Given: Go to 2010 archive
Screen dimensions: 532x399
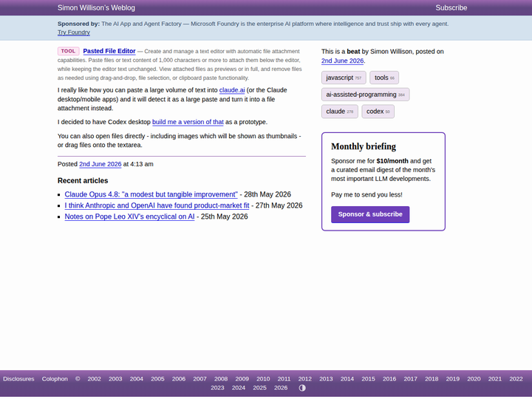Looking at the screenshot, I should point(263,378).
